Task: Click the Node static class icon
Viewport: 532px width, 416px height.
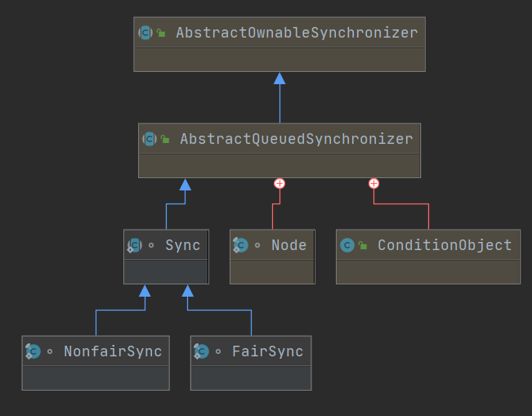Action: coord(240,245)
